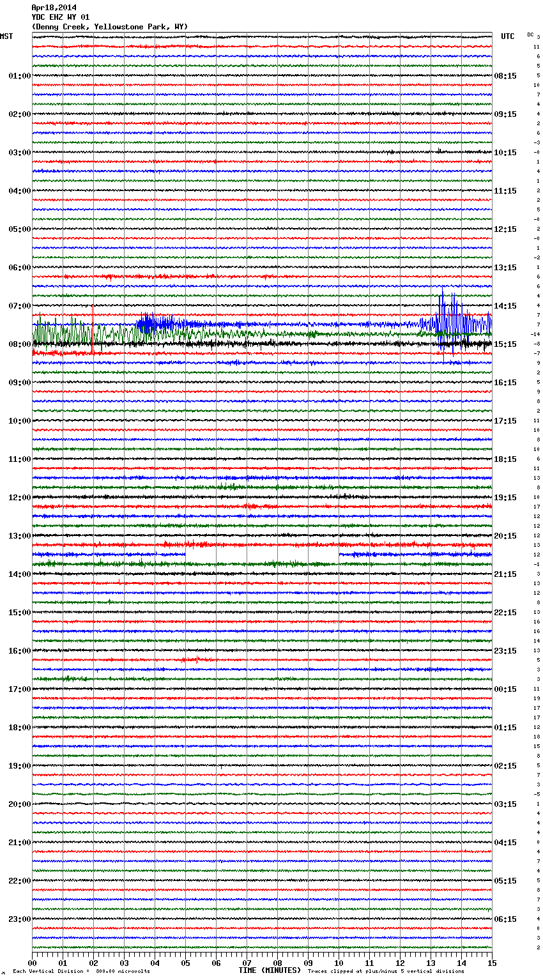Viewport: 543px width, 980px height.
Task: Click the '23:00' MST time label
Action: pyautogui.click(x=19, y=919)
